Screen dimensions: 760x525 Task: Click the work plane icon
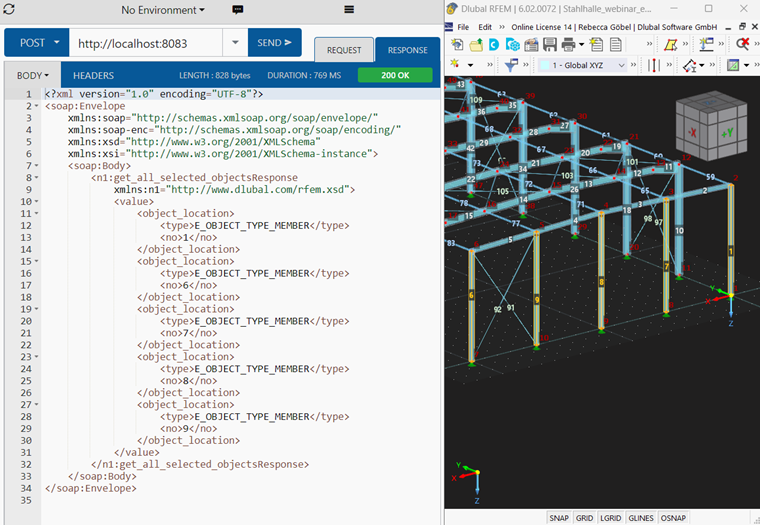click(733, 65)
